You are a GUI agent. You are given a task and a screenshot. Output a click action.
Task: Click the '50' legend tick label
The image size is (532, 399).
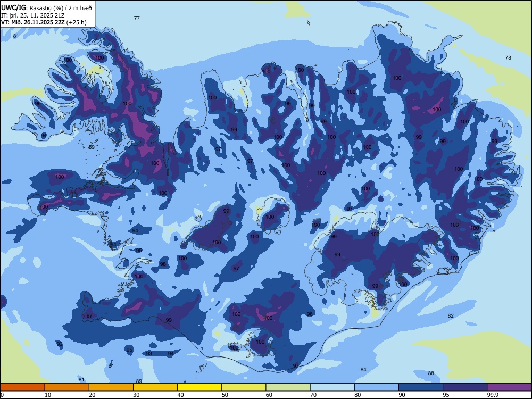225,395
